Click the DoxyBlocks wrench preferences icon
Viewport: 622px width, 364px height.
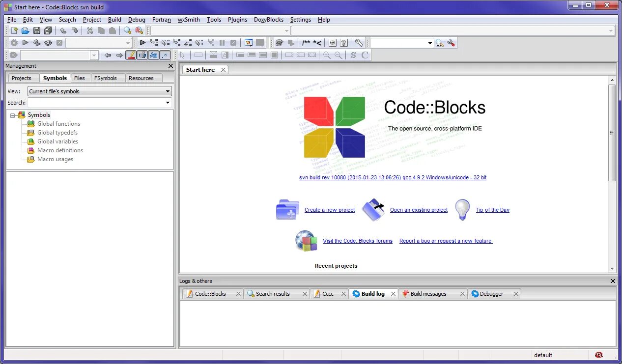pos(359,43)
